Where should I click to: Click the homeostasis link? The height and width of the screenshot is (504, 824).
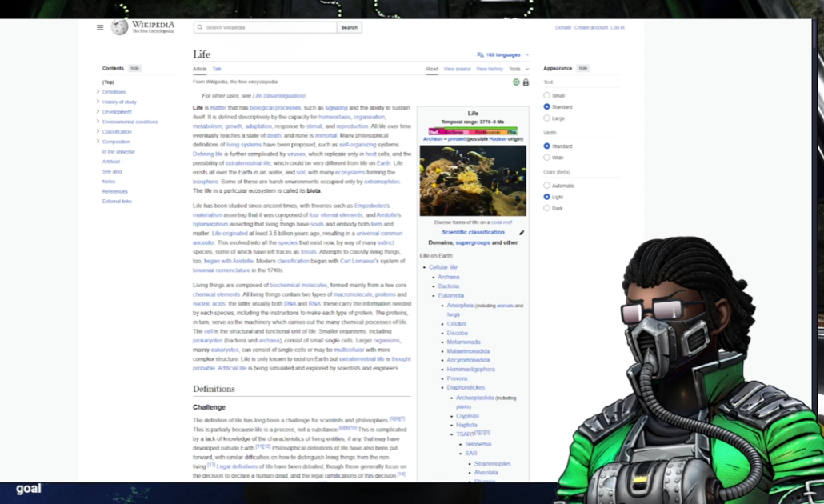(x=334, y=117)
